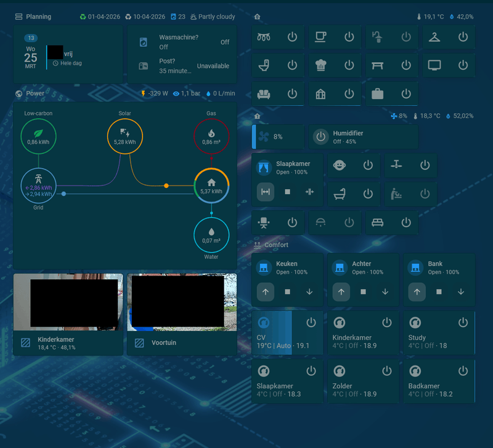Toggle power for the coffee cup tile
493x448 pixels.
coord(349,37)
